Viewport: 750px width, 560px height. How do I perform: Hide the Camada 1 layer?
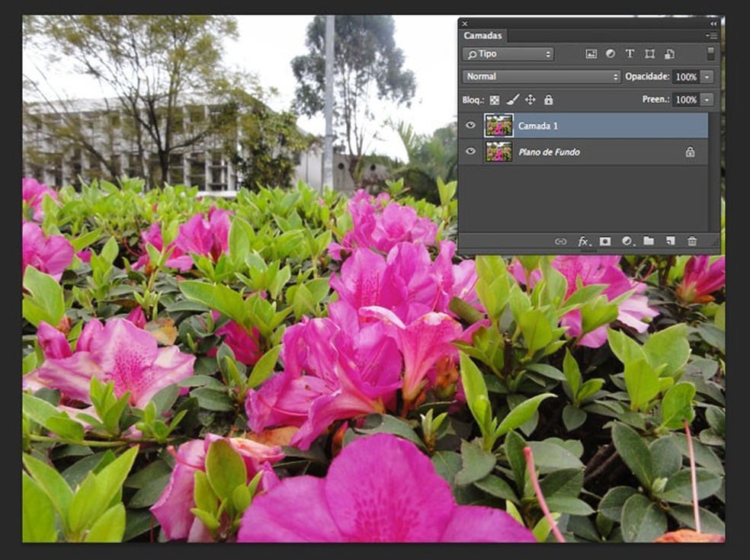pos(471,125)
